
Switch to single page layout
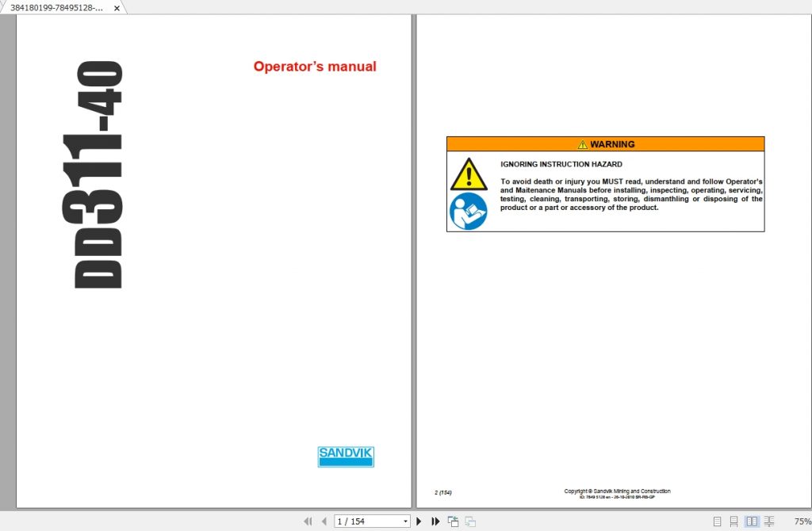717,521
